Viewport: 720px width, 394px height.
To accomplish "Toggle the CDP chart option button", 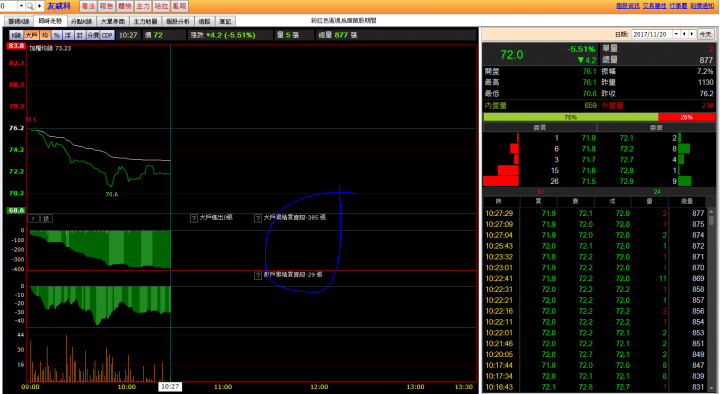I will [107, 35].
